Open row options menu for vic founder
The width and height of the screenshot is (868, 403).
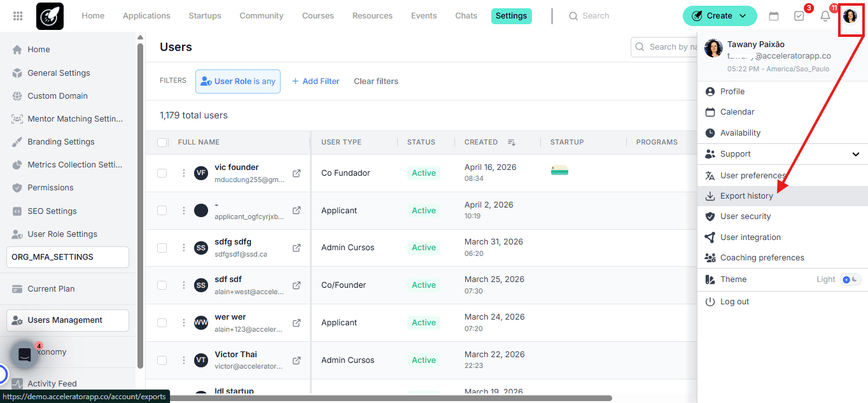click(184, 173)
